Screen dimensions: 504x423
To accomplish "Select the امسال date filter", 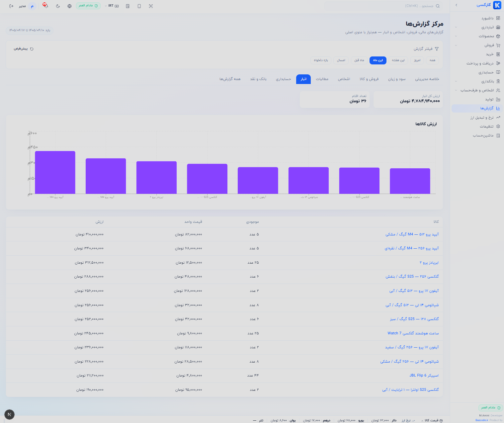I will [341, 60].
